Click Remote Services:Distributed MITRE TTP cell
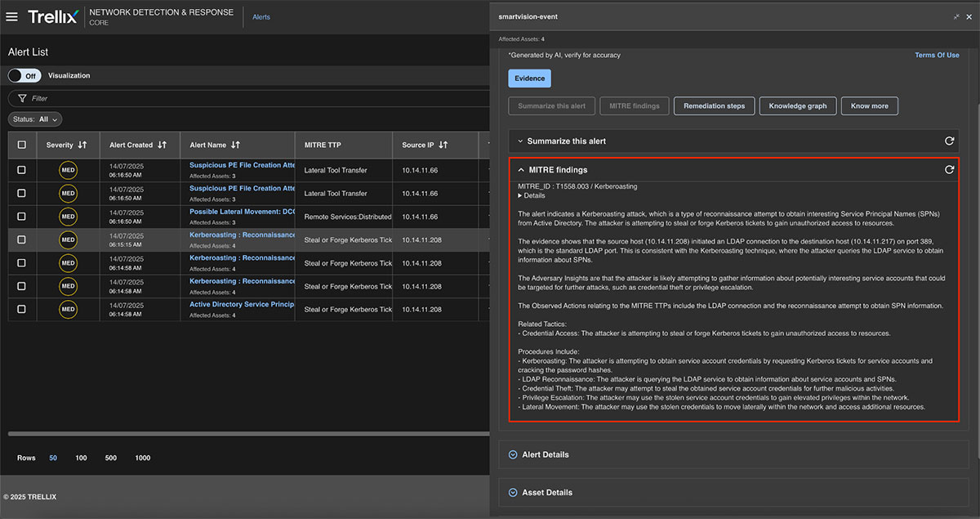Screen dimensions: 980x519 348,217
